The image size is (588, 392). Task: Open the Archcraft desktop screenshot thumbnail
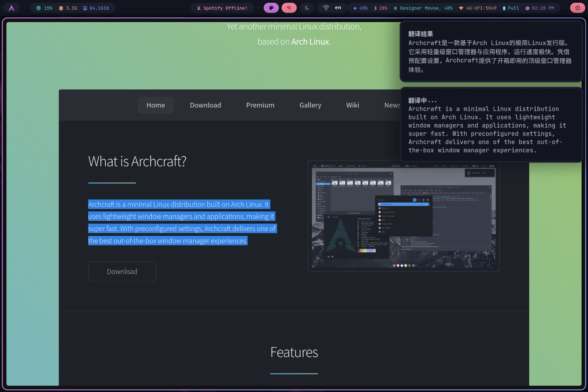[404, 216]
